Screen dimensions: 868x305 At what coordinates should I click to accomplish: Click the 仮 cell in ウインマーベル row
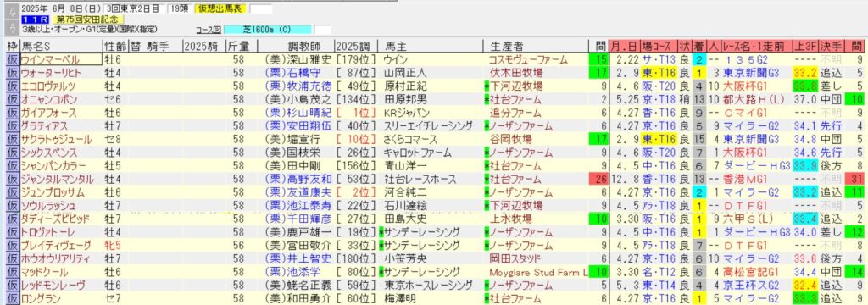click(x=12, y=60)
